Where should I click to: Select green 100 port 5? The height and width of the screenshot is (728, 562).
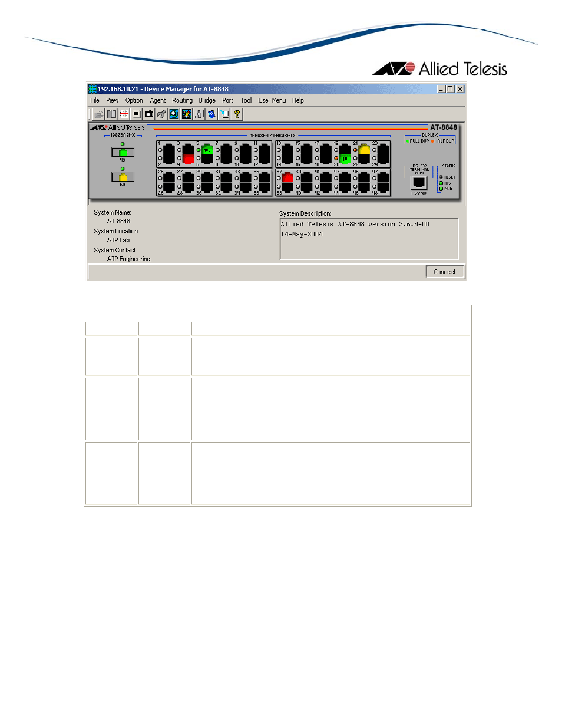207,148
